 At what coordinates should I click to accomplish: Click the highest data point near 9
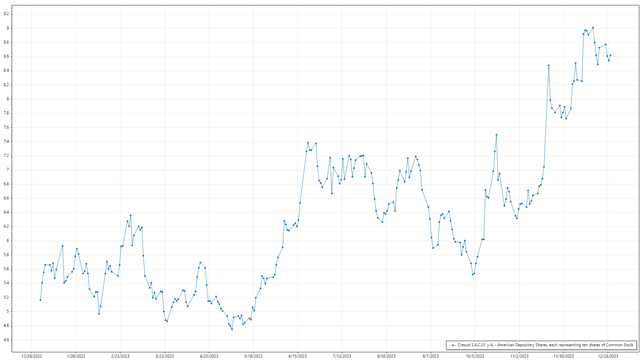click(x=593, y=28)
